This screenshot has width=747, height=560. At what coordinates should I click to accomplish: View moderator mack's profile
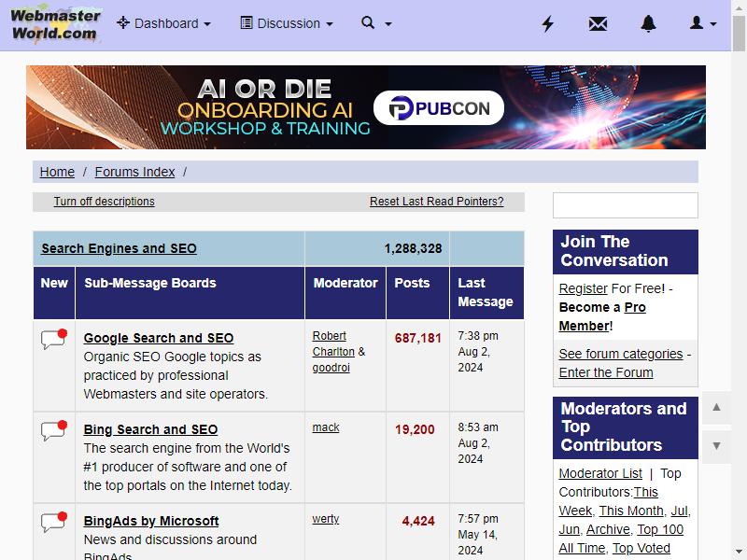pos(326,427)
